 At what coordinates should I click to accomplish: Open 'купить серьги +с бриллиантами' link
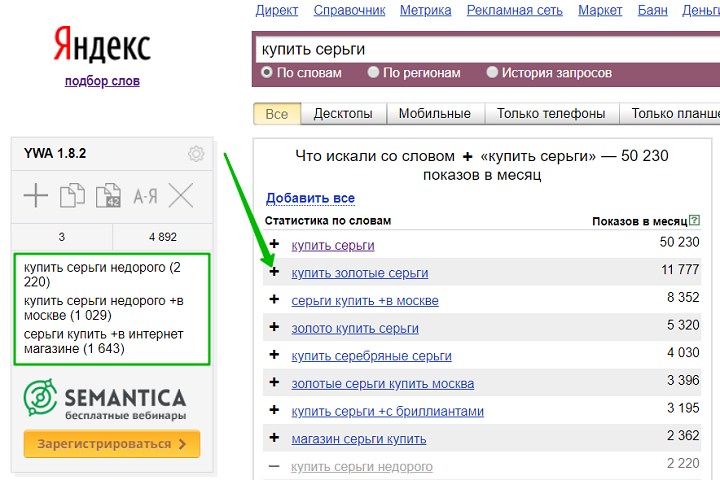(388, 411)
